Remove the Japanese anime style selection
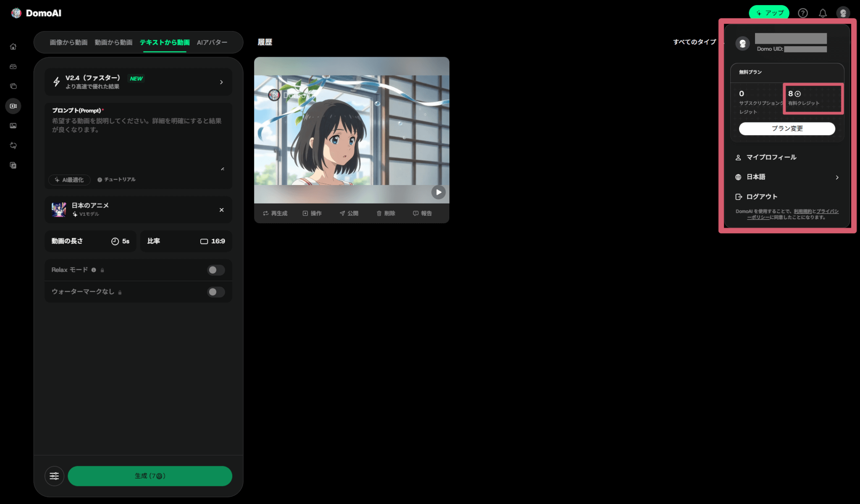Viewport: 860px width, 504px height. pyautogui.click(x=221, y=210)
